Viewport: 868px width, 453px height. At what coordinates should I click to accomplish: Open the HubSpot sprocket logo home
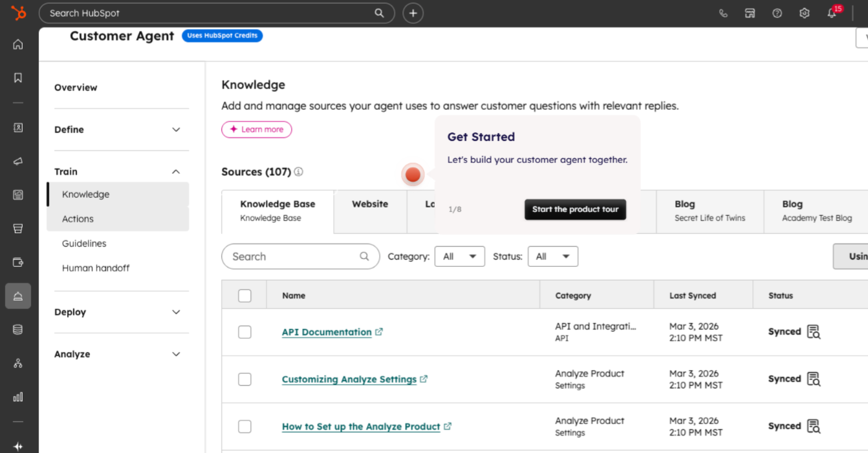(18, 13)
